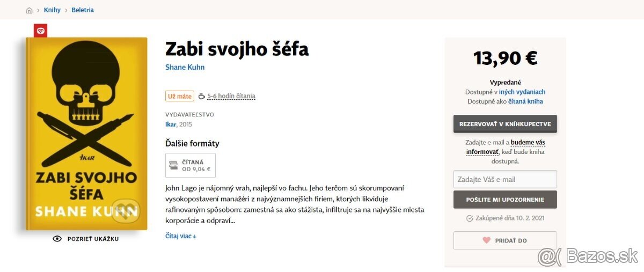The image size is (644, 272).
Task: Click the Martinus watermark on cover
Action: point(126,210)
